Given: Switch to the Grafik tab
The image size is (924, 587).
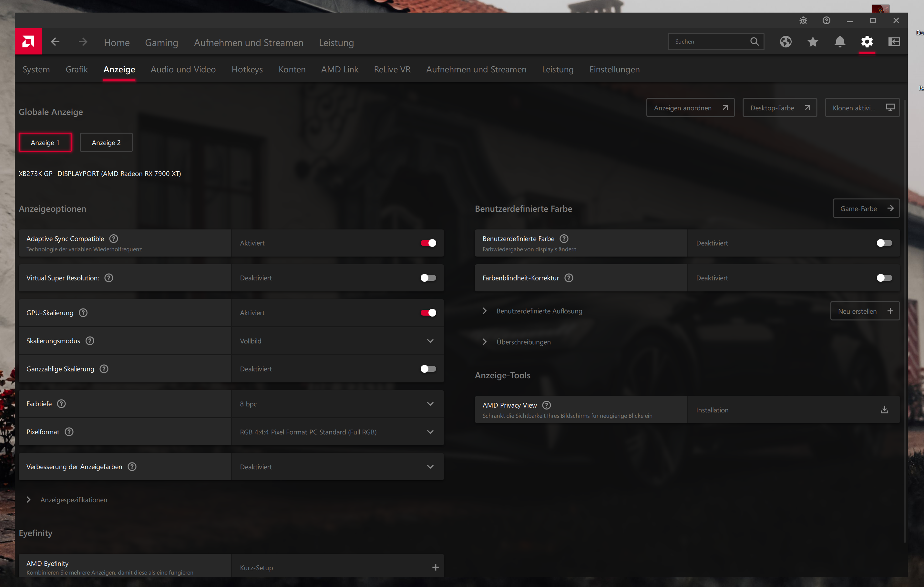Looking at the screenshot, I should pos(77,69).
